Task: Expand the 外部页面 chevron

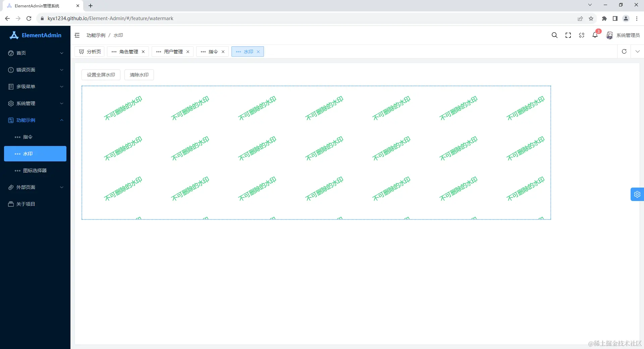Action: pyautogui.click(x=62, y=187)
